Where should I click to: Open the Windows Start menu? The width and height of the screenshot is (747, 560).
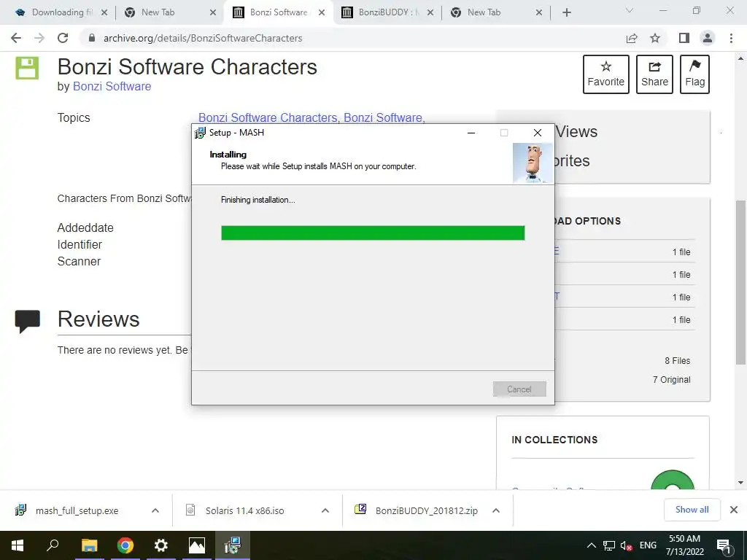(18, 545)
